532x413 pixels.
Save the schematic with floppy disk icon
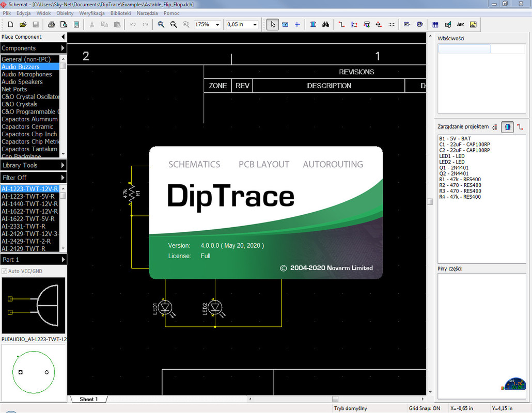point(35,24)
